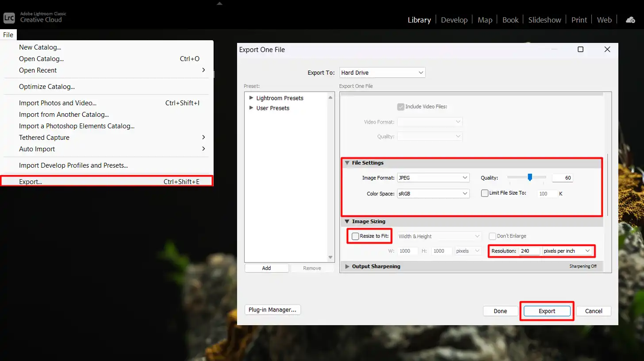Switch to the Slideshow module
The height and width of the screenshot is (361, 644).
544,20
